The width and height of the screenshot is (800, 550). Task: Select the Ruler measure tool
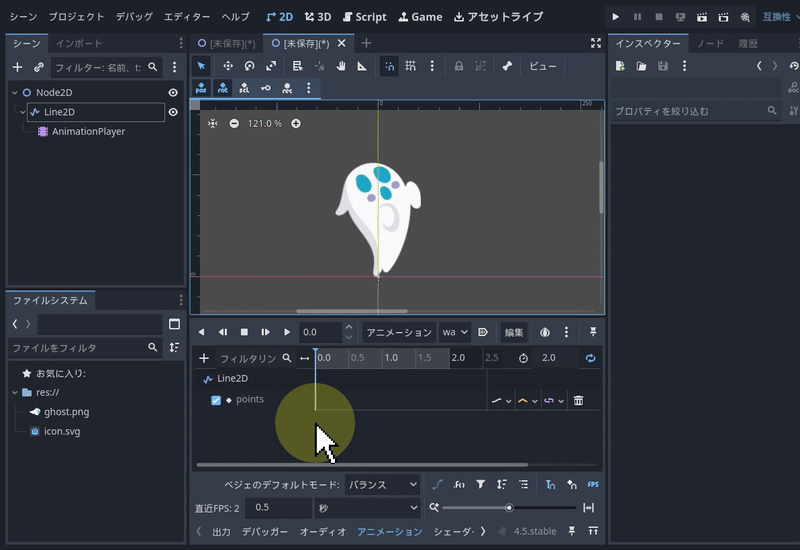(x=362, y=66)
